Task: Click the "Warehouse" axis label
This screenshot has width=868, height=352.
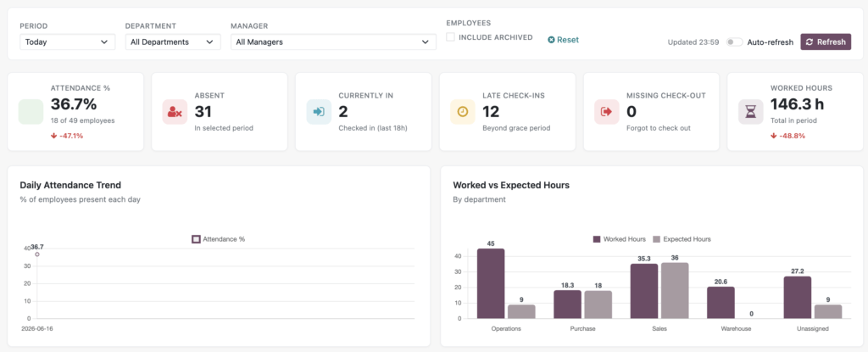Action: pyautogui.click(x=736, y=329)
